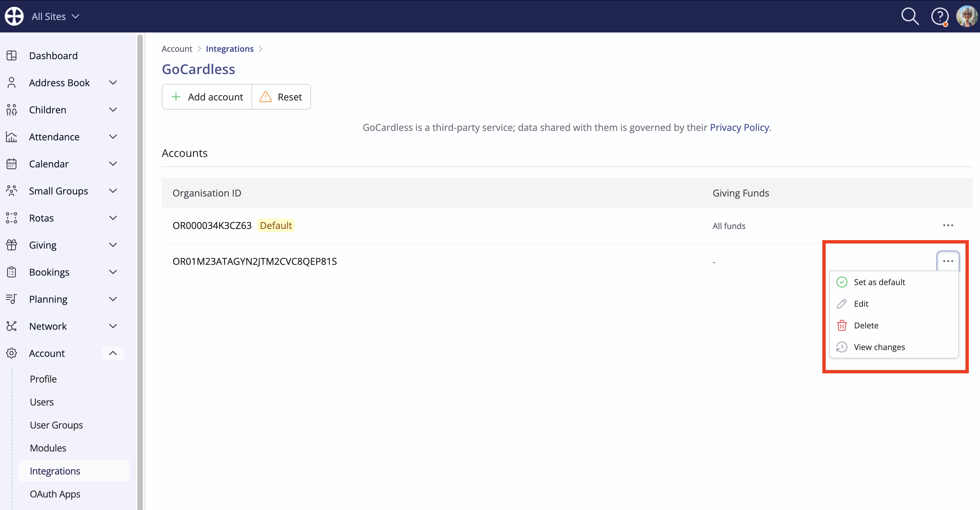Image resolution: width=980 pixels, height=510 pixels.
Task: Click the Add account button
Action: pyautogui.click(x=207, y=97)
